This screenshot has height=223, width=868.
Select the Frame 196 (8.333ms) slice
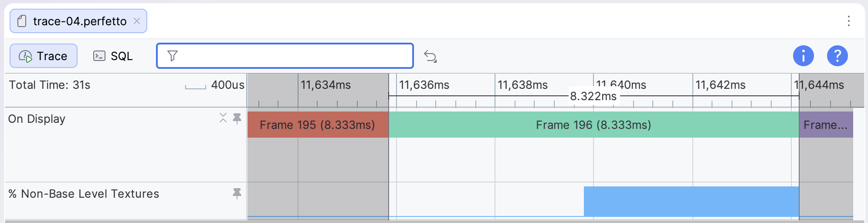click(593, 125)
